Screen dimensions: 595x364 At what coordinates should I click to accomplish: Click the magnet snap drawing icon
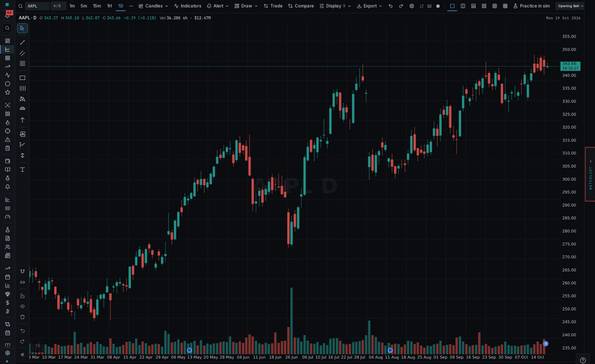click(22, 271)
